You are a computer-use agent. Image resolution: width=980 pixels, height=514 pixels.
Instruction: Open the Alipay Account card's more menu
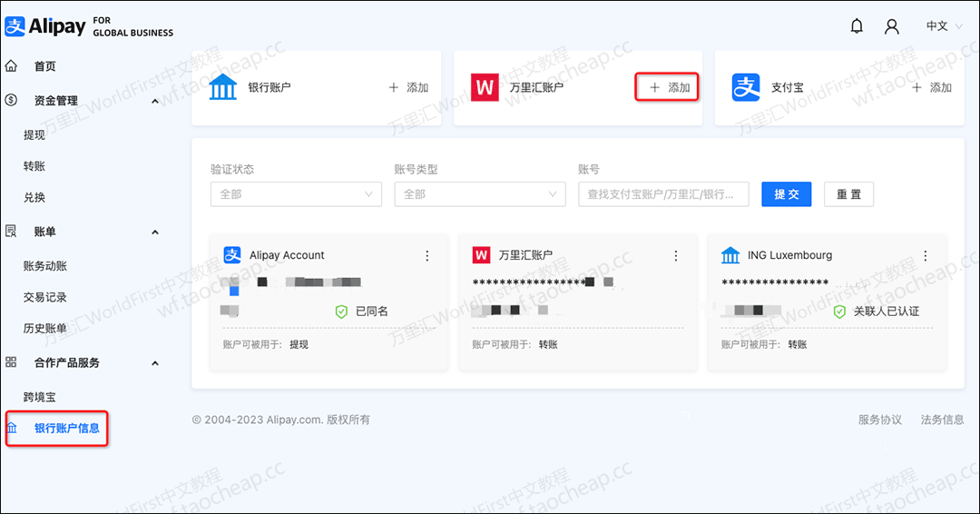pos(426,256)
